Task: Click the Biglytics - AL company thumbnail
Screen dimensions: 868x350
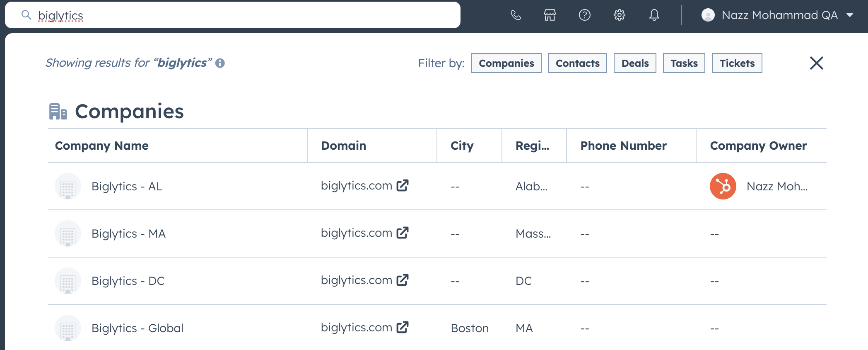Action: click(x=68, y=187)
